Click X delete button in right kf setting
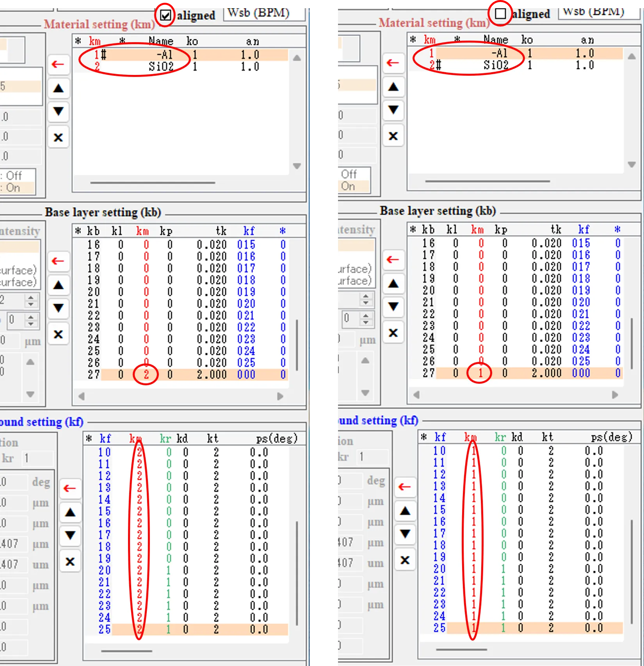This screenshot has width=644, height=666. [x=405, y=560]
